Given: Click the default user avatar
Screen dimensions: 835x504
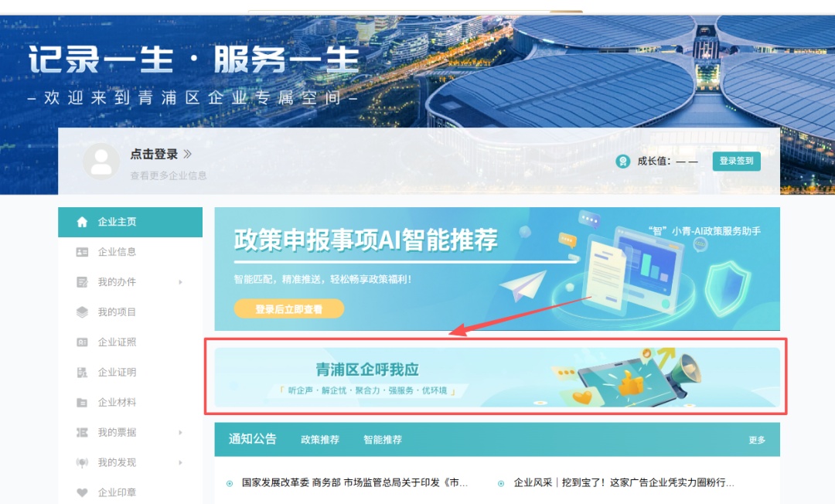Looking at the screenshot, I should point(101,161).
